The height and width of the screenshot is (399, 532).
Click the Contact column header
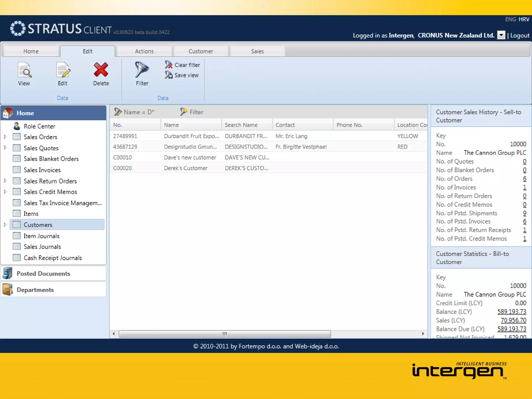303,125
